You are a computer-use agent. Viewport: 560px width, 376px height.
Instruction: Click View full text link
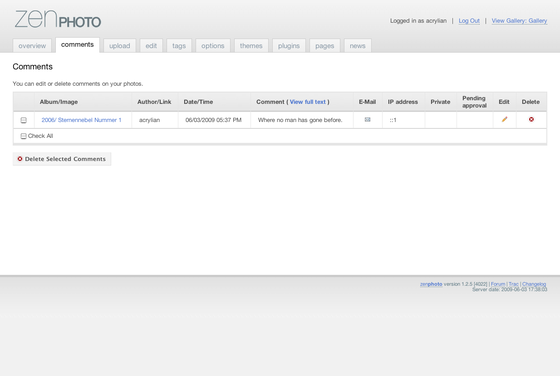[308, 102]
